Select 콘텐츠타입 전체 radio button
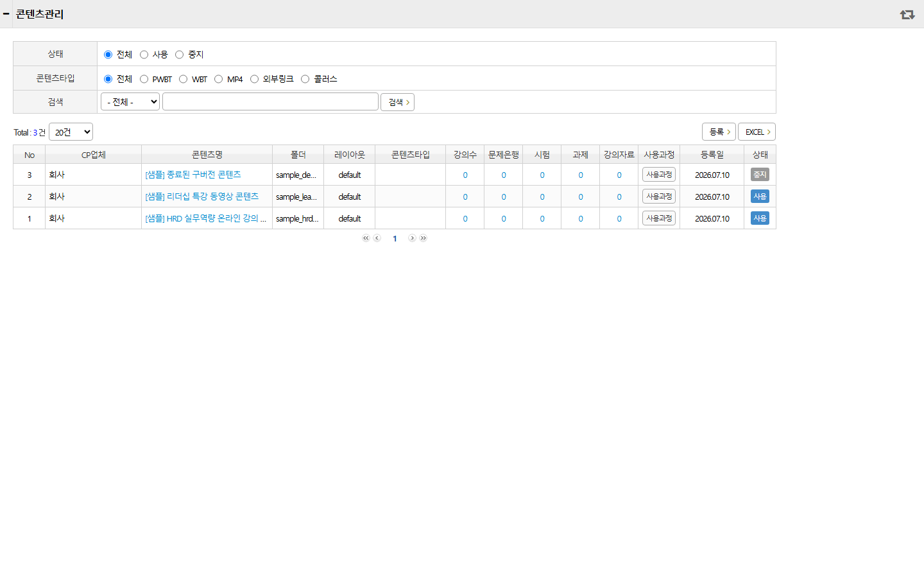 click(108, 79)
